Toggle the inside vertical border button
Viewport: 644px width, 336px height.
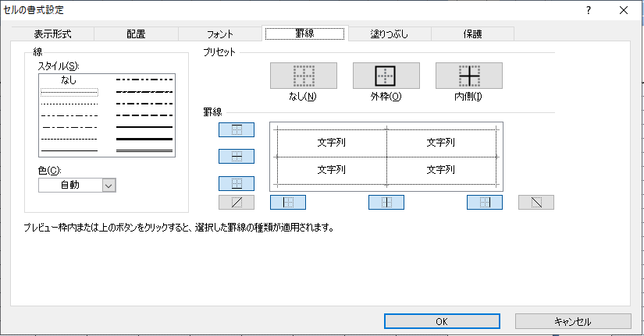click(386, 203)
